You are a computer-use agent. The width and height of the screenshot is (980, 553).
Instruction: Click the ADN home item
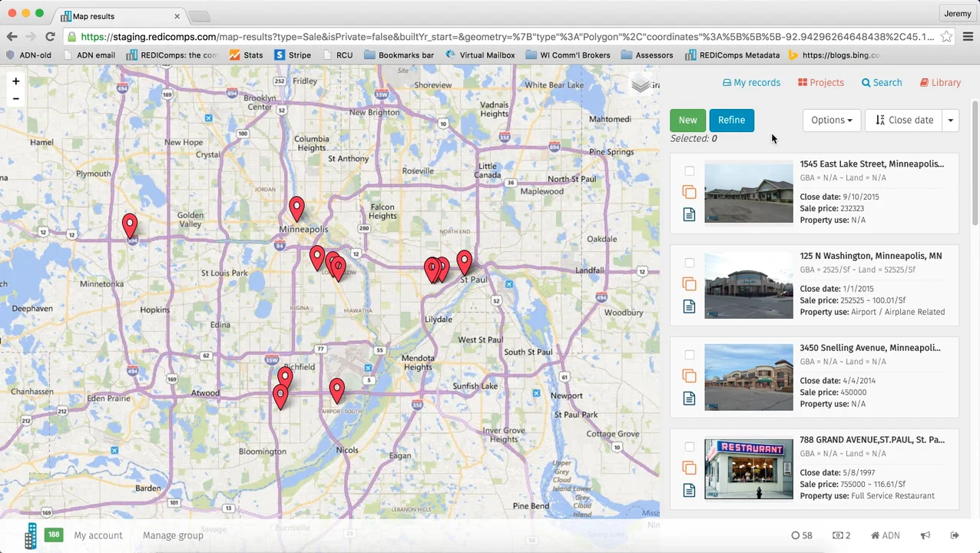pyautogui.click(x=885, y=535)
